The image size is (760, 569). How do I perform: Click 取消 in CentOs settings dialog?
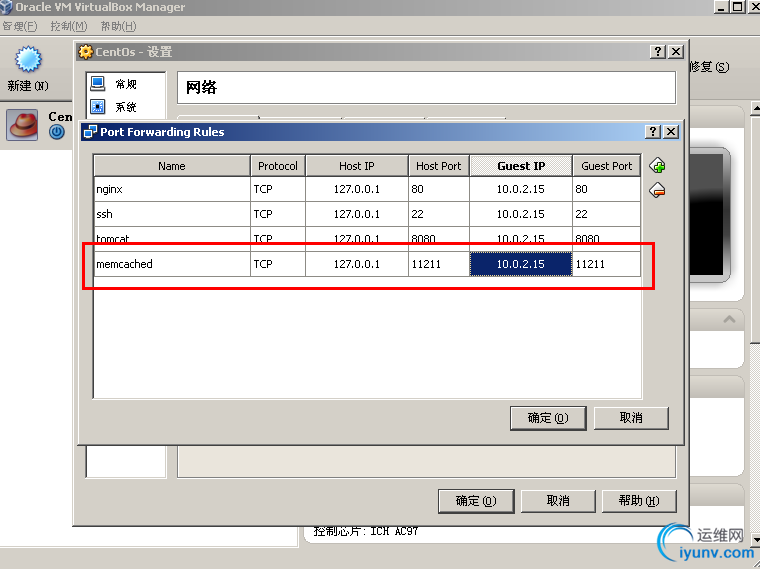point(558,501)
